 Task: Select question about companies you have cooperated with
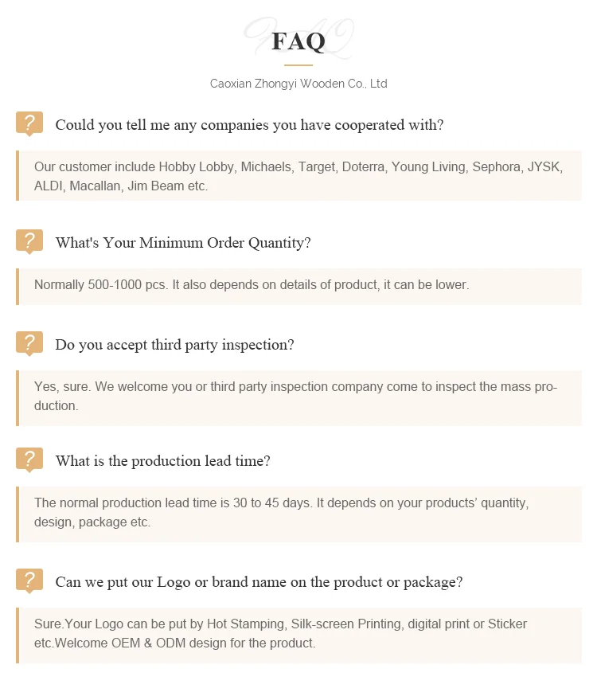[x=249, y=125]
